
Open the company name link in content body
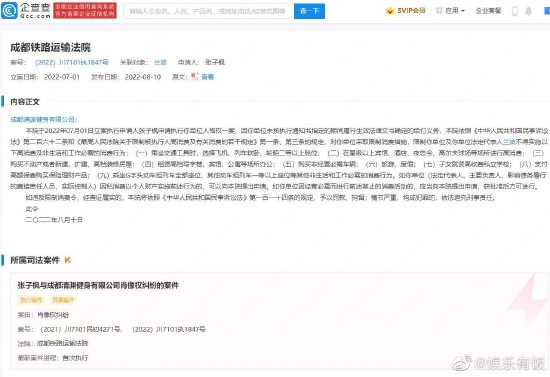coord(43,120)
